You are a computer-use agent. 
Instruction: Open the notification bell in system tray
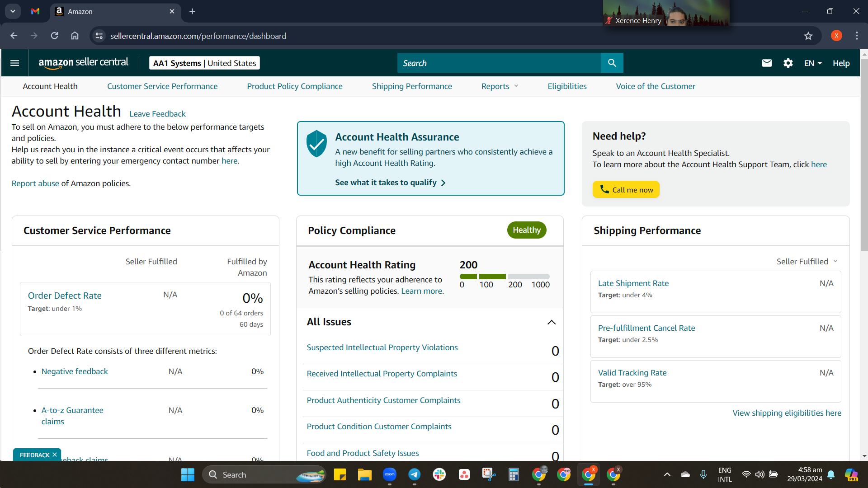pos(831,474)
